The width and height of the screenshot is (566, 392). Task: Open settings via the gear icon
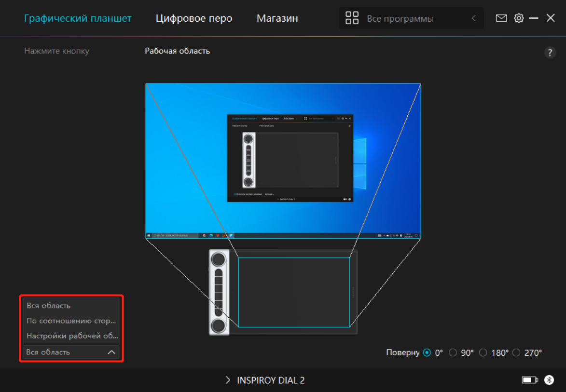pos(519,18)
